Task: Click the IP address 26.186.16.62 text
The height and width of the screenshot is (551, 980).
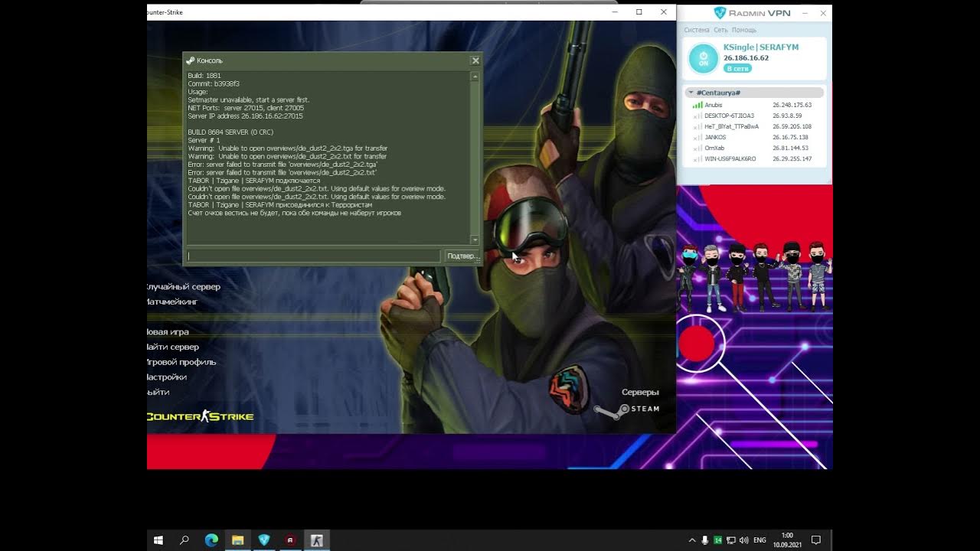Action: click(x=746, y=57)
